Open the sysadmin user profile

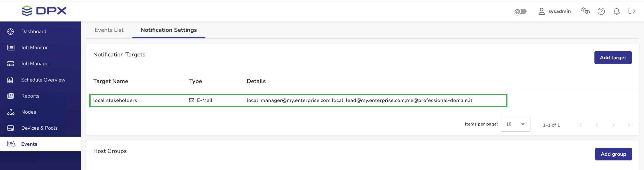click(554, 11)
